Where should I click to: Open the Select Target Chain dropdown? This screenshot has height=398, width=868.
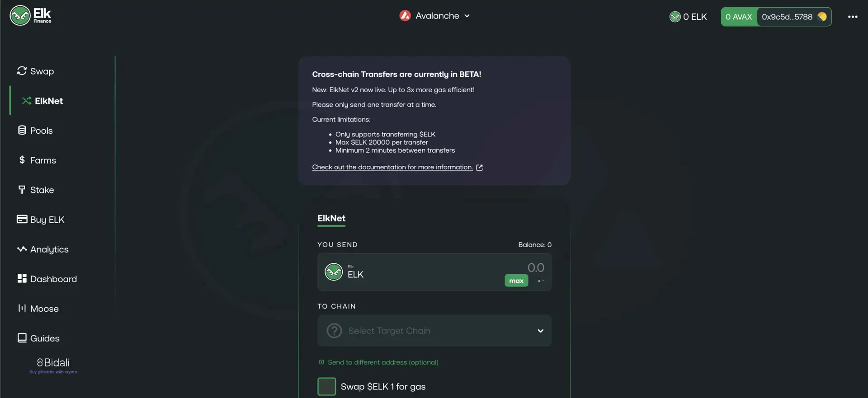[434, 331]
